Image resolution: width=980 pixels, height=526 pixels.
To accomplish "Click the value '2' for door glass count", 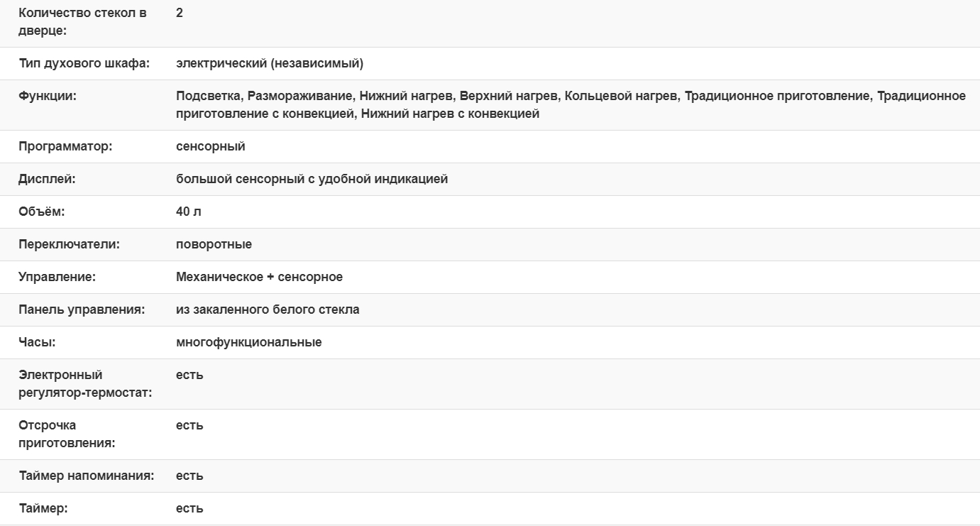I will pyautogui.click(x=180, y=13).
